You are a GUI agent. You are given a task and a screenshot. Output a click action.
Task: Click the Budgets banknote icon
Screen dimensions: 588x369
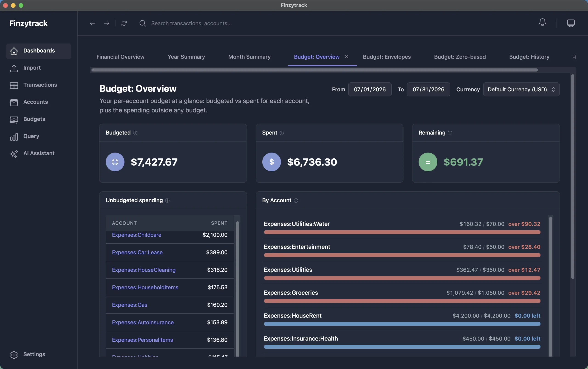click(14, 119)
